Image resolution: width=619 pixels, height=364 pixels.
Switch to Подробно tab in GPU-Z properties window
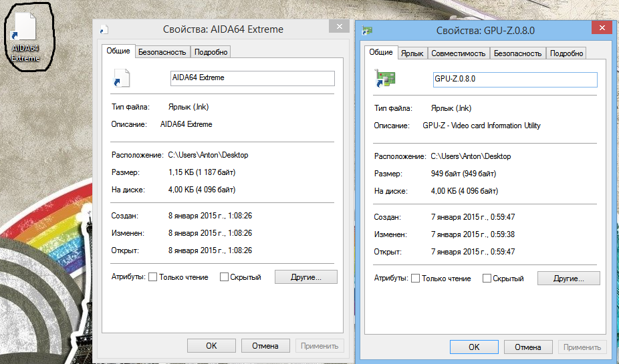pyautogui.click(x=566, y=53)
